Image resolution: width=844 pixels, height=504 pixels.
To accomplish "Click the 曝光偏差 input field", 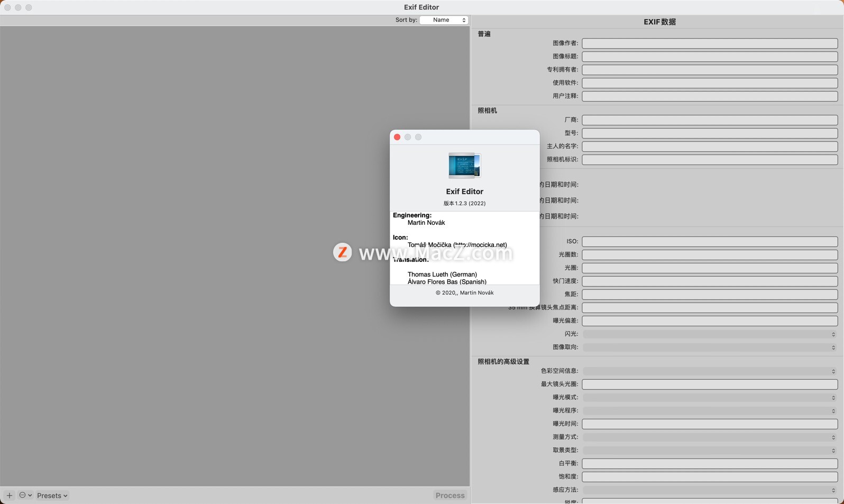I will (710, 321).
